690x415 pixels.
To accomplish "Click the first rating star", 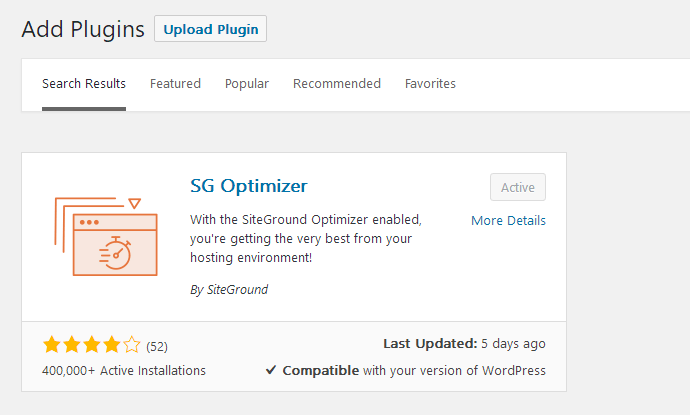I will (52, 345).
